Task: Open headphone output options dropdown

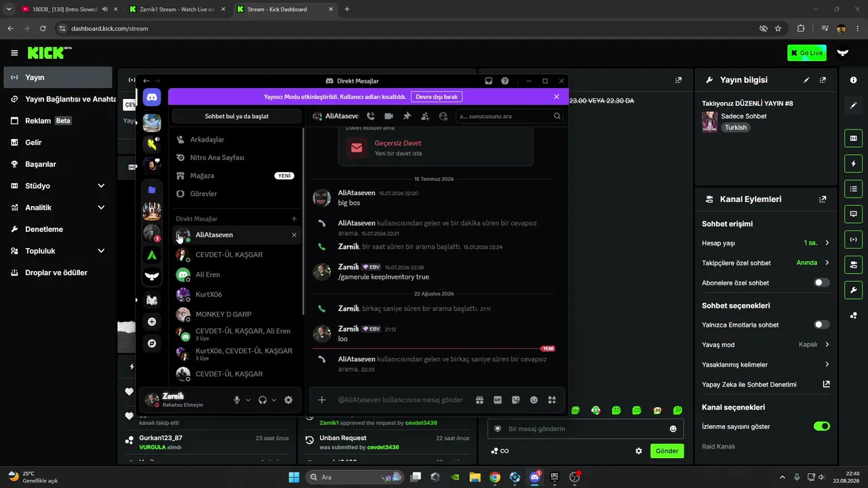Action: [x=274, y=400]
